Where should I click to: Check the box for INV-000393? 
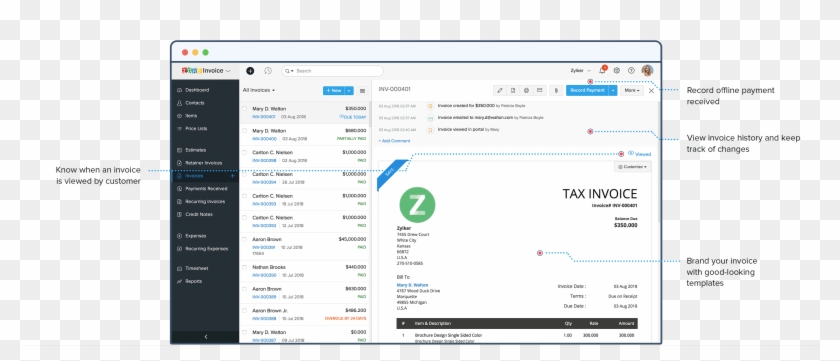tap(244, 195)
